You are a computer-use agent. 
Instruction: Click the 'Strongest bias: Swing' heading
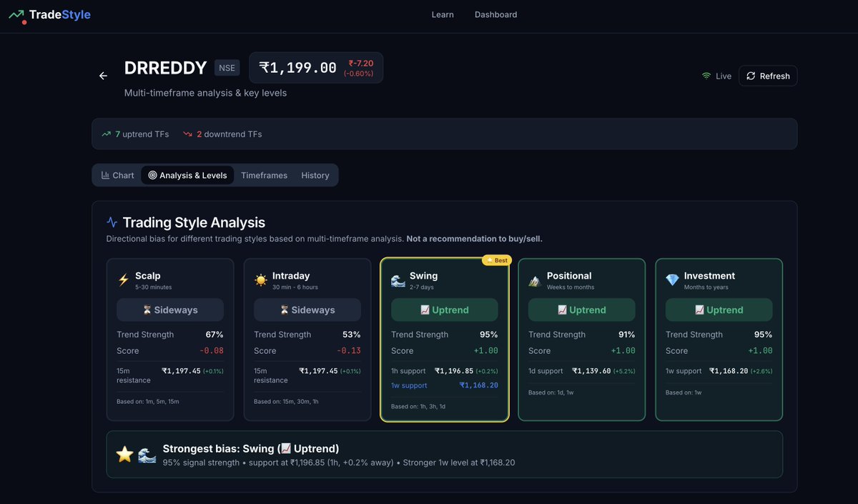(x=251, y=448)
